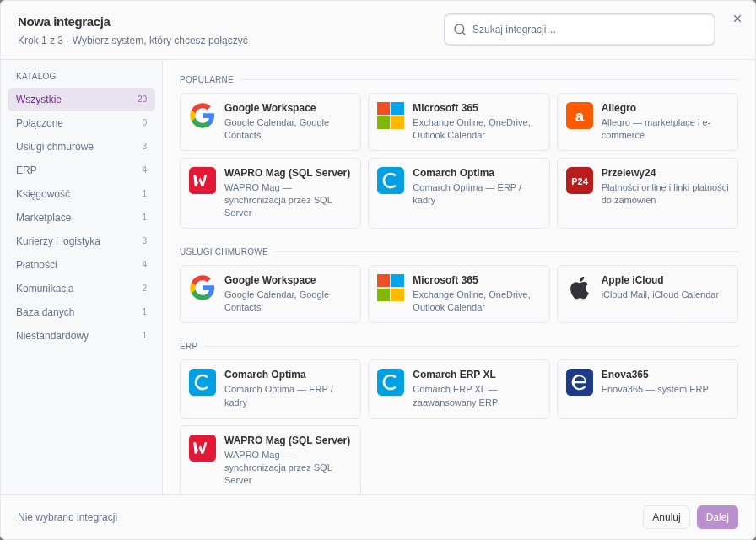Click the Anuluj button
756x540 pixels.
click(667, 517)
